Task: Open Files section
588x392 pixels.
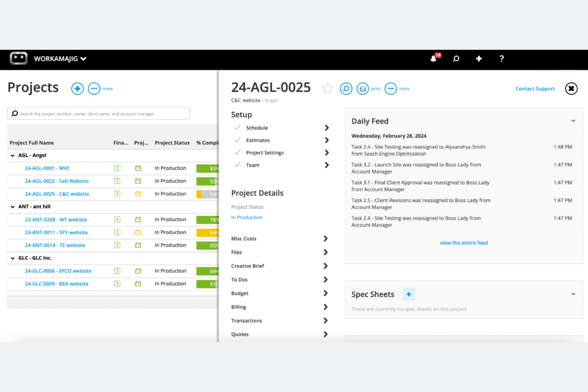Action: pos(280,252)
